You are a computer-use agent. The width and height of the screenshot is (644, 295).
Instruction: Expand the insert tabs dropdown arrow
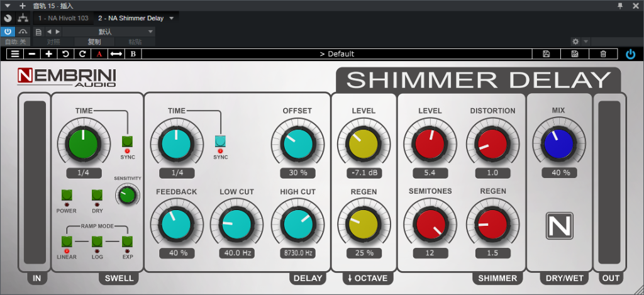click(x=171, y=18)
